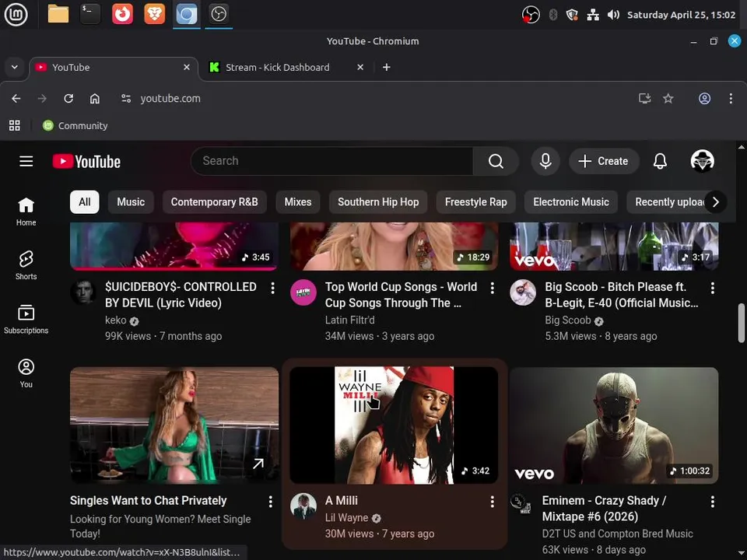Show more filter chips with the right arrow
The image size is (747, 560).
point(716,202)
